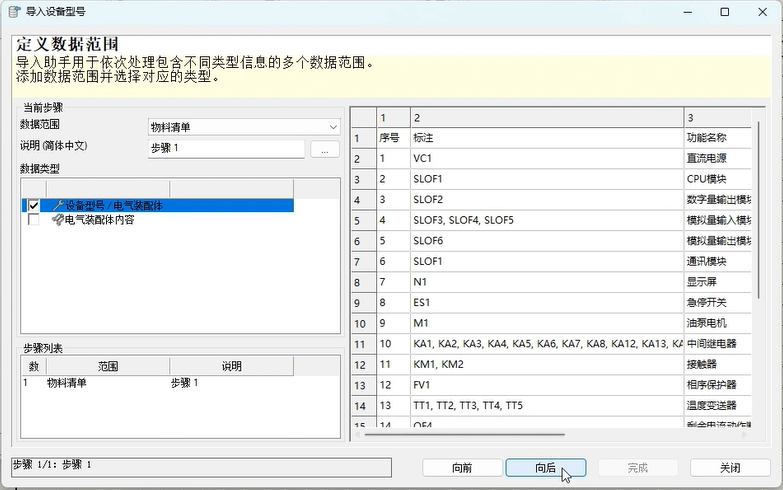Click the SLOF6 cell
Viewport: 783px width, 490px height.
[x=547, y=241]
